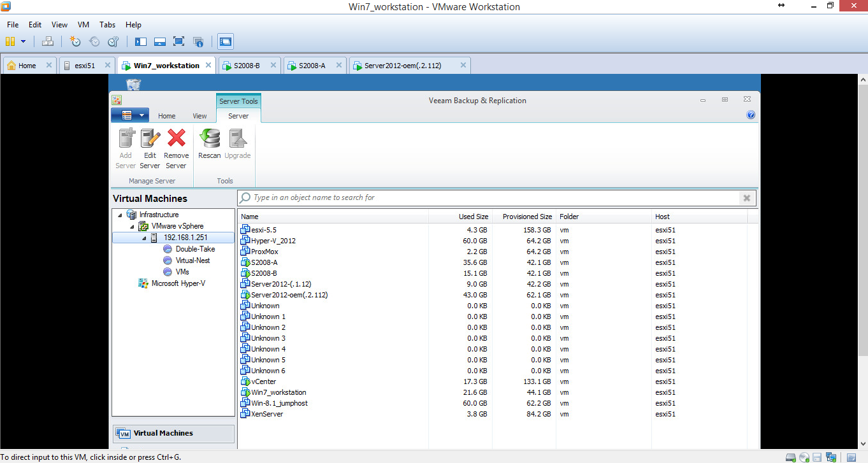Click the hard disk status bar icon
Screen dimensions: 868x463
(x=791, y=457)
